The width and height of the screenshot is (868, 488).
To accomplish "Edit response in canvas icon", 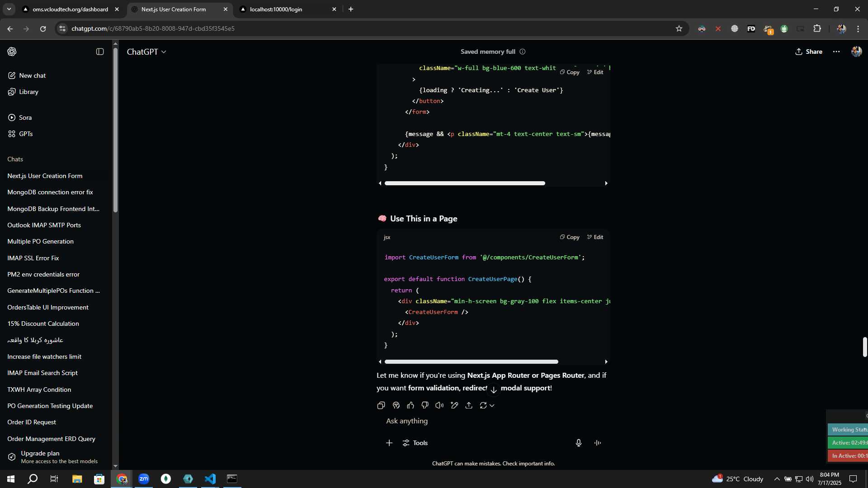I will pyautogui.click(x=454, y=405).
